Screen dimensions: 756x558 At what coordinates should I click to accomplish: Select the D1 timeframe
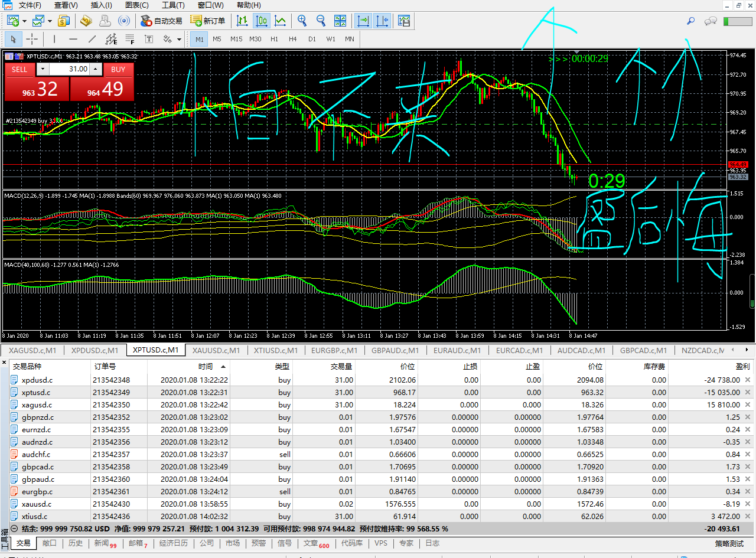[312, 40]
